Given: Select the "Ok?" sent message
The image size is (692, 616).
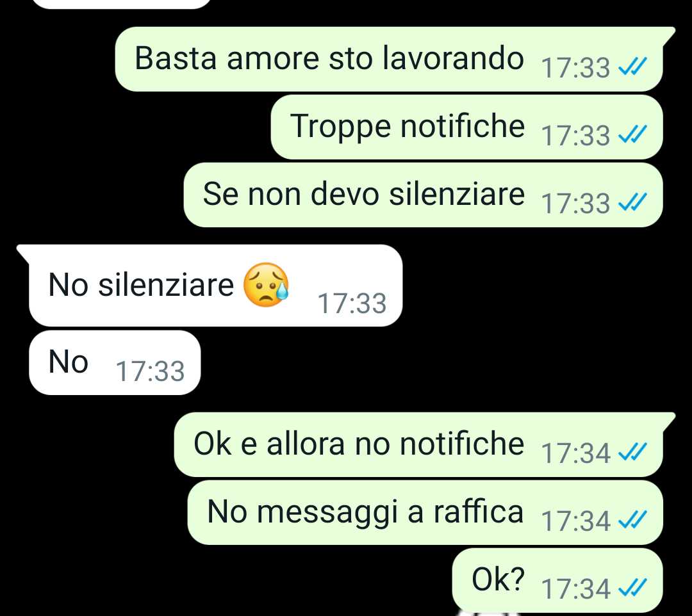Looking at the screenshot, I should coord(557,580).
